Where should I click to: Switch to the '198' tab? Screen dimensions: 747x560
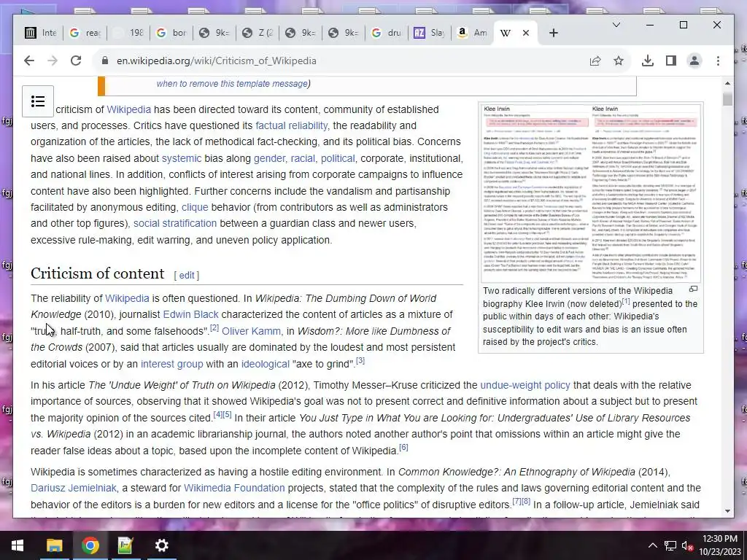tap(128, 33)
